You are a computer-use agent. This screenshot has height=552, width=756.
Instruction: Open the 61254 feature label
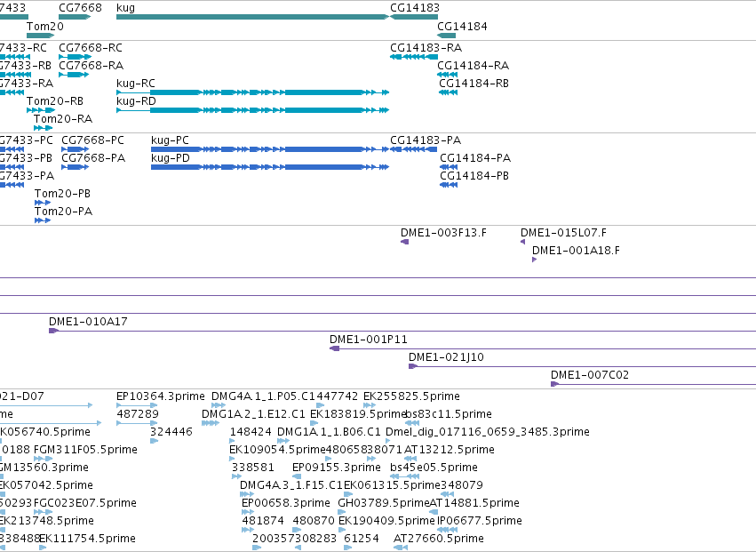click(362, 539)
